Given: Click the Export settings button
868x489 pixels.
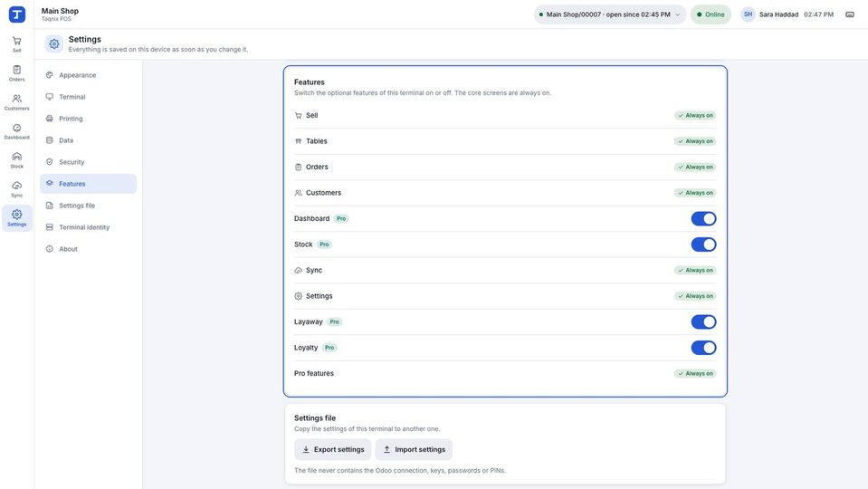Looking at the screenshot, I should click(333, 450).
